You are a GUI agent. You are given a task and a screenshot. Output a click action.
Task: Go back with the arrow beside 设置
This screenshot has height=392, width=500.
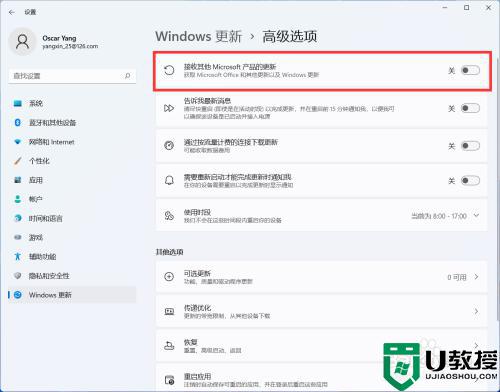pos(12,12)
